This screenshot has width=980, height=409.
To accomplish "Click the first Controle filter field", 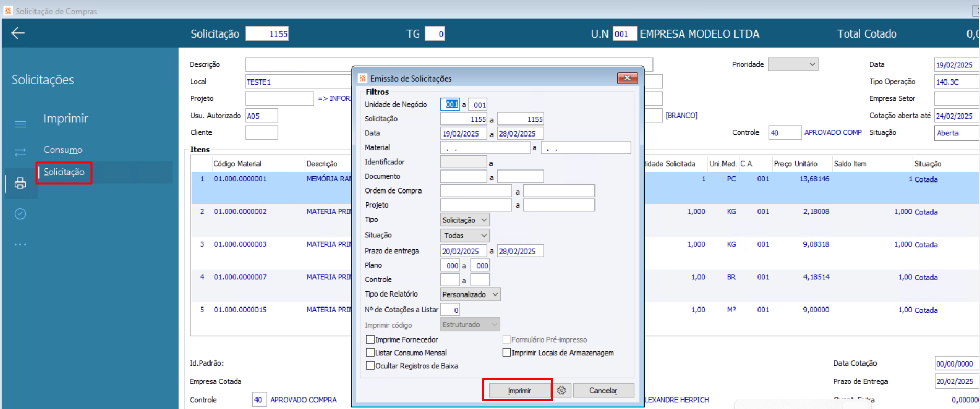I will click(x=450, y=280).
